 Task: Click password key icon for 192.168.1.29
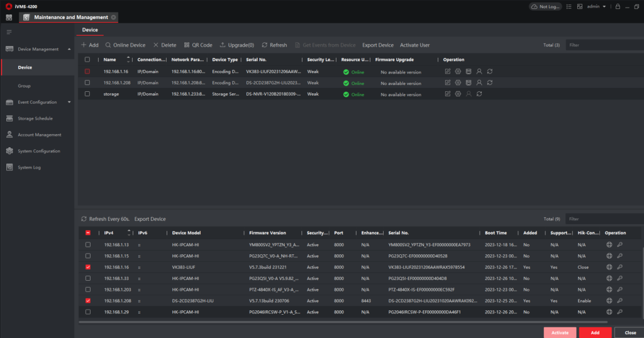coord(619,312)
